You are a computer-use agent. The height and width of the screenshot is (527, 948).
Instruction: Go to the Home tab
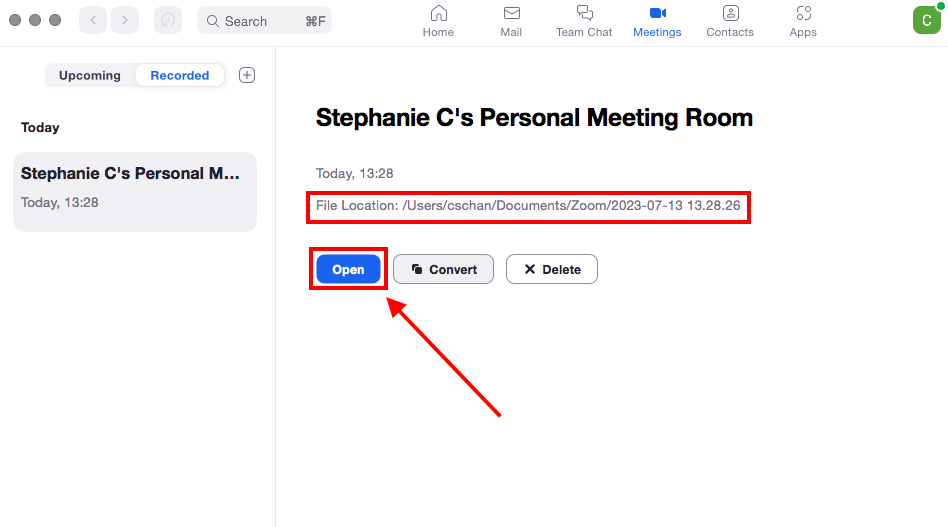click(438, 22)
